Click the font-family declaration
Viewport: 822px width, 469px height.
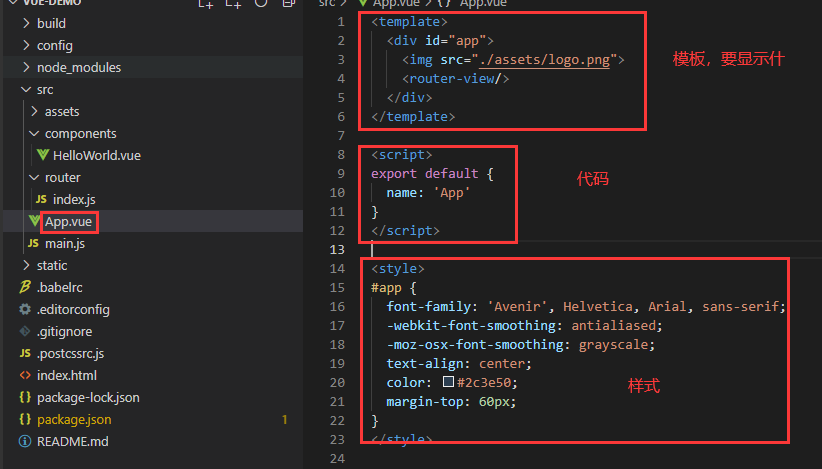click(x=586, y=307)
